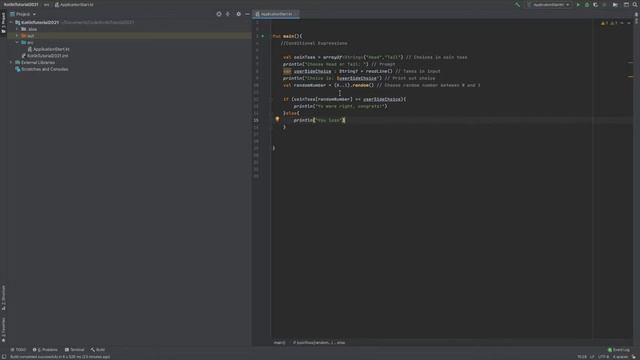This screenshot has height=360, width=640.
Task: Click the src breadcrumb in navigation bar
Action: (x=46, y=4)
